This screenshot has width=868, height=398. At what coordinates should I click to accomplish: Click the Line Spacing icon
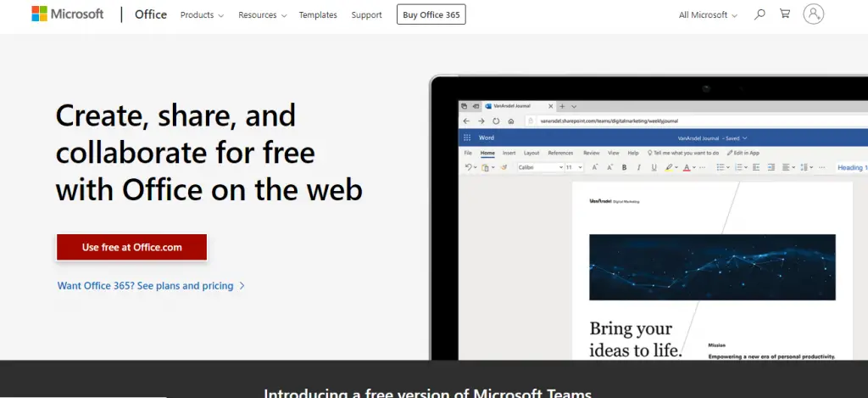tap(804, 167)
